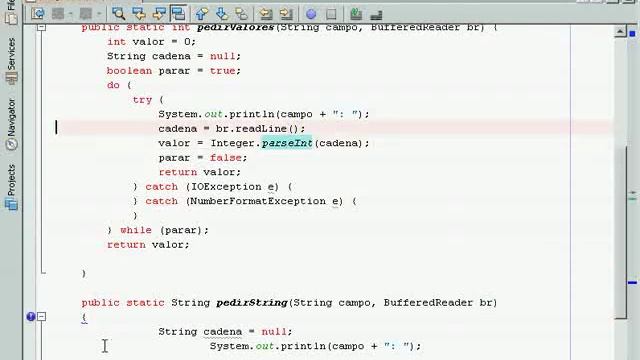Open the Files side panel
640x360 pixels.
[x=11, y=12]
